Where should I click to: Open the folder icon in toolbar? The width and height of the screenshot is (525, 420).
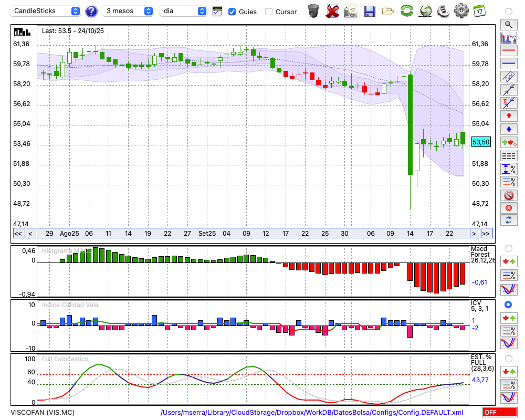[388, 10]
